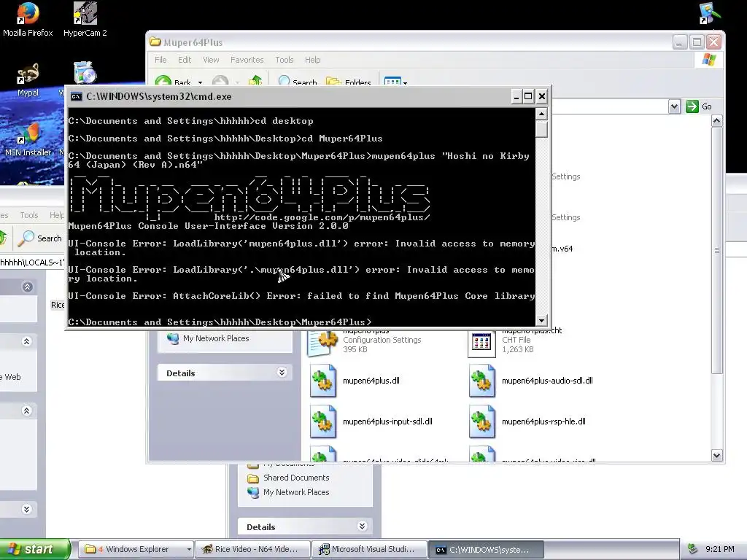Select the Configuration Settings file icon

click(323, 343)
